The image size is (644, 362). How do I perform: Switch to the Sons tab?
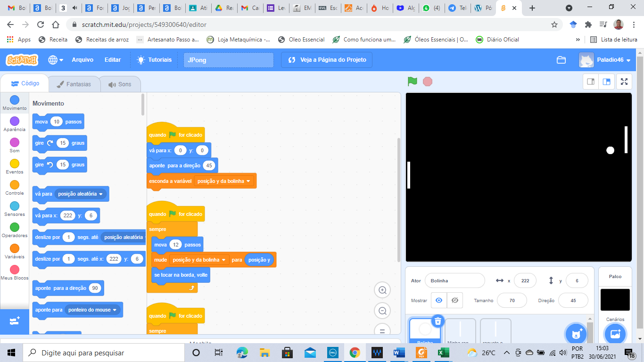point(120,84)
